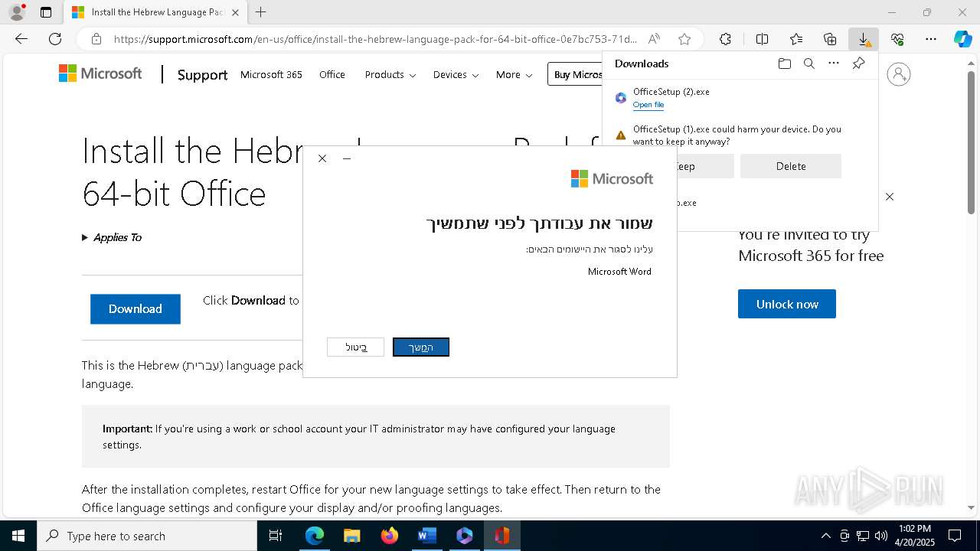Click the ביטול cancel button

tap(356, 347)
